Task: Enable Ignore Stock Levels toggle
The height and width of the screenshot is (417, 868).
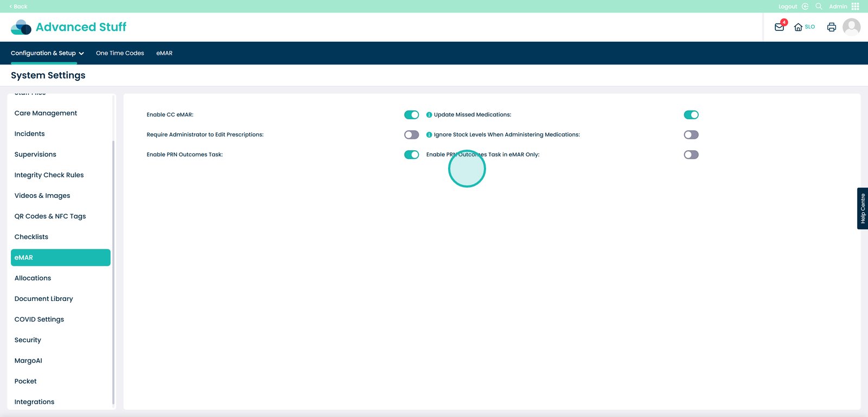Action: tap(691, 135)
